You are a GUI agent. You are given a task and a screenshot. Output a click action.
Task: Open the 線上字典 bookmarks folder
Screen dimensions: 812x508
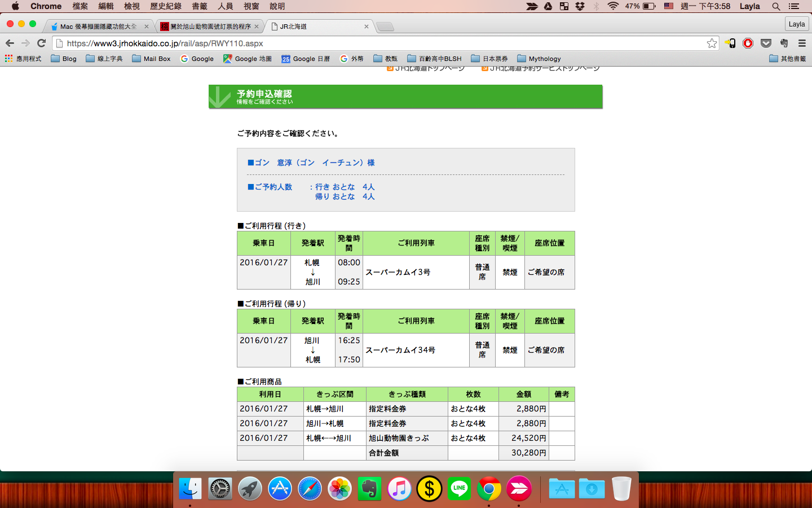[x=104, y=59]
